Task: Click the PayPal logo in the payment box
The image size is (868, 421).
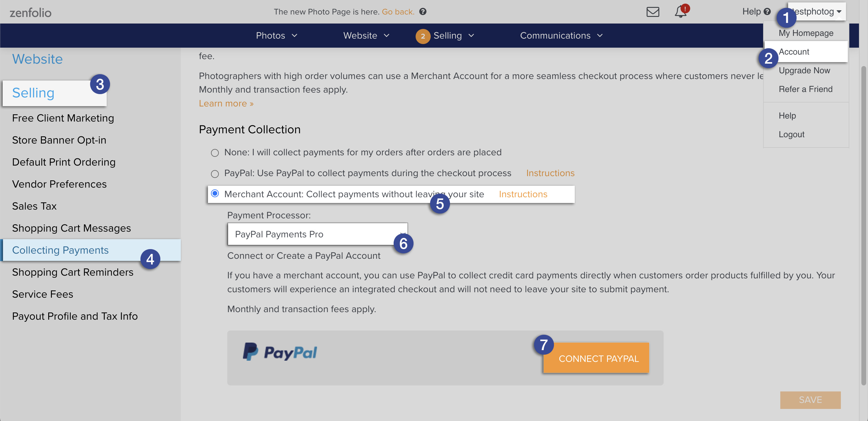Action: click(x=280, y=352)
